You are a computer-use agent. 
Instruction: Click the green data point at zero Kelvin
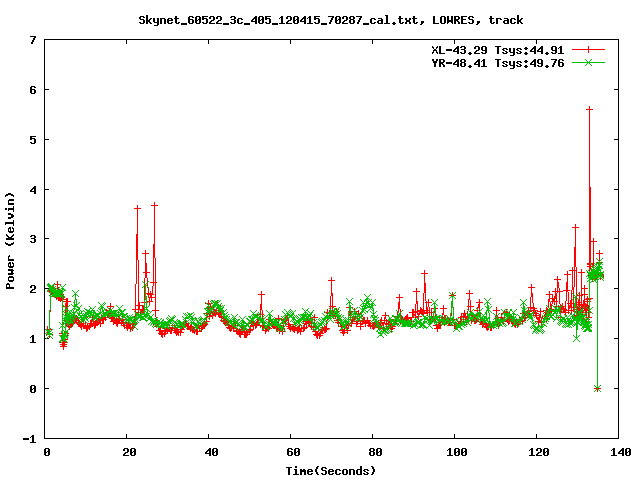[x=598, y=389]
